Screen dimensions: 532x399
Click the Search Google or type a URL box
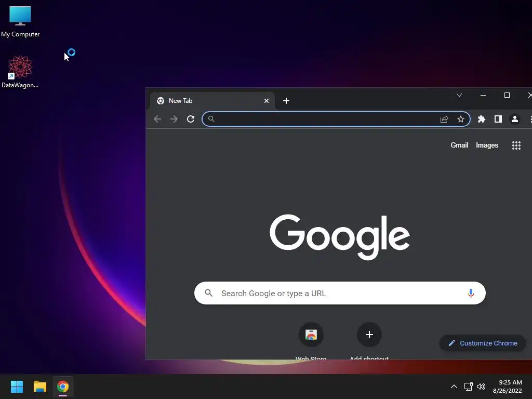(x=340, y=293)
